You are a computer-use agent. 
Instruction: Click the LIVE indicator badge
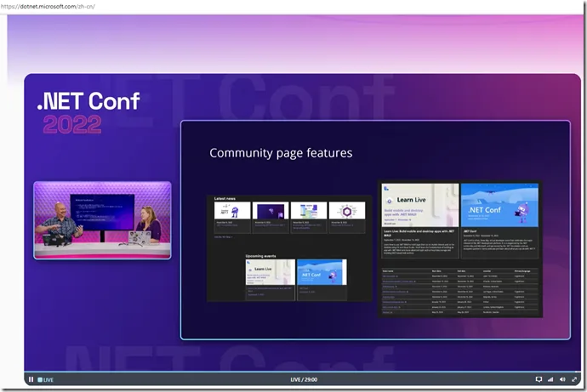46,379
